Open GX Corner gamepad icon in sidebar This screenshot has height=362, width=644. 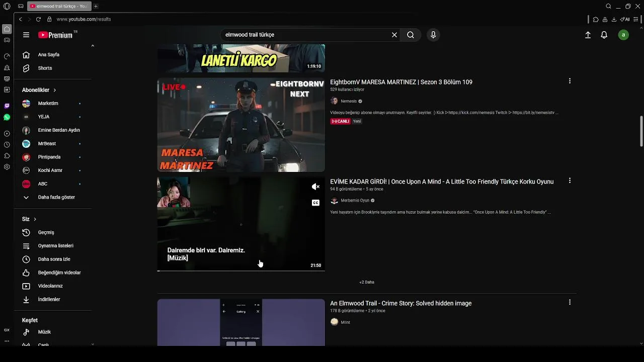point(7,40)
